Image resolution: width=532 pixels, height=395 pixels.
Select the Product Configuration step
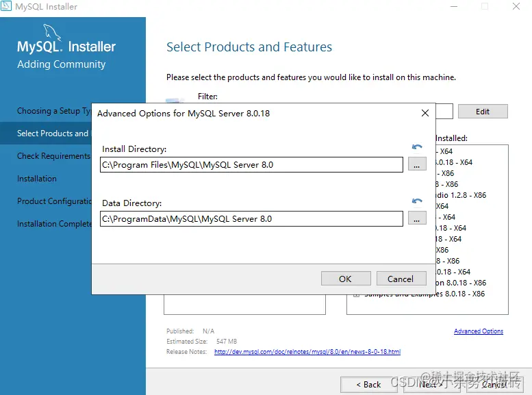click(x=54, y=201)
